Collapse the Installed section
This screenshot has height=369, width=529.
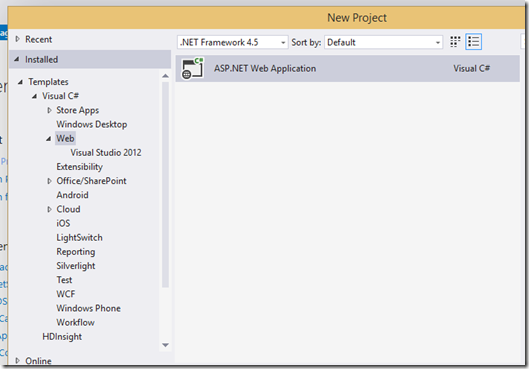point(17,59)
